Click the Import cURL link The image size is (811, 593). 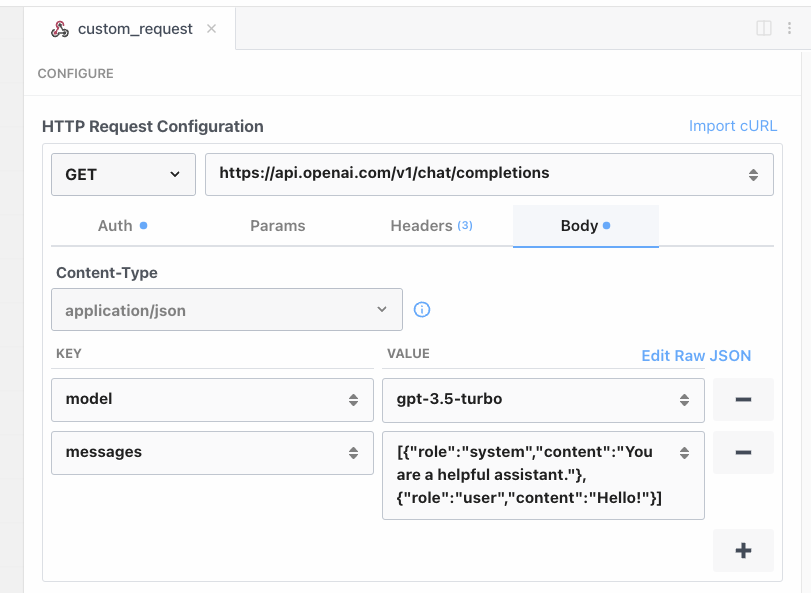click(x=732, y=126)
